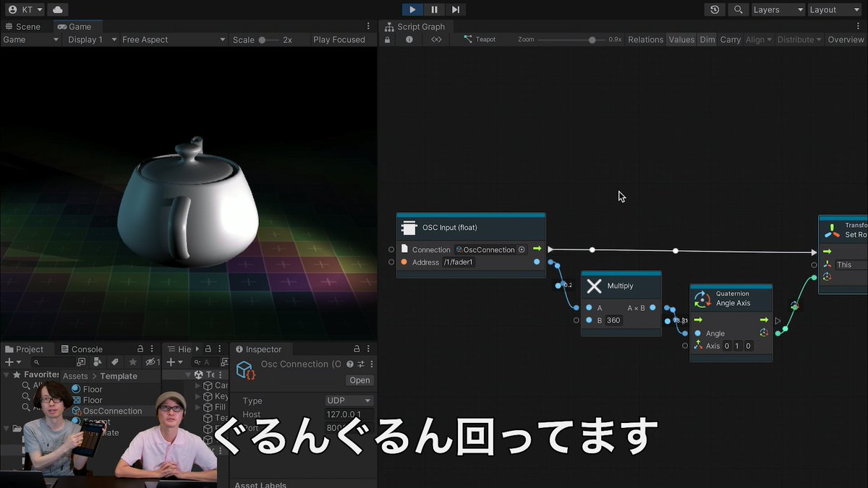Click the Multiply B value field 360
Image resolution: width=868 pixels, height=488 pixels.
[613, 320]
